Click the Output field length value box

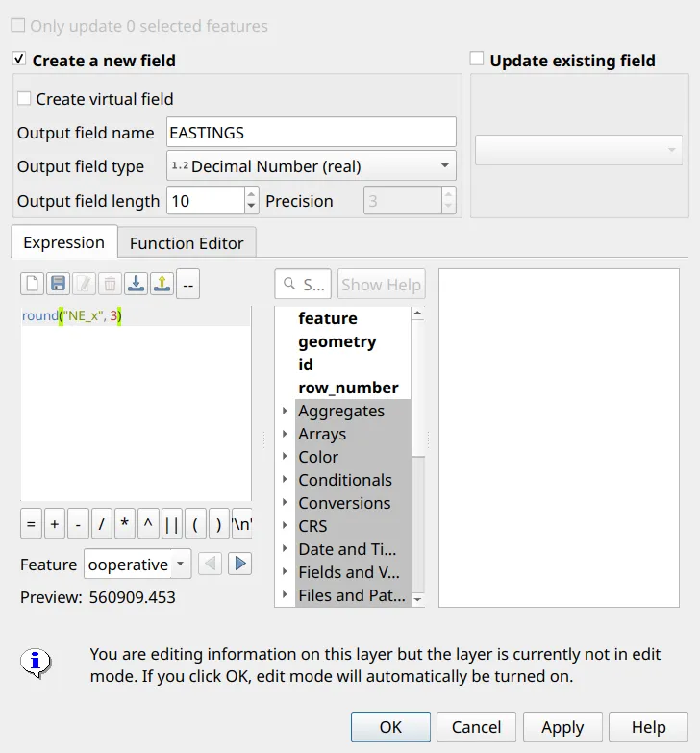click(206, 200)
